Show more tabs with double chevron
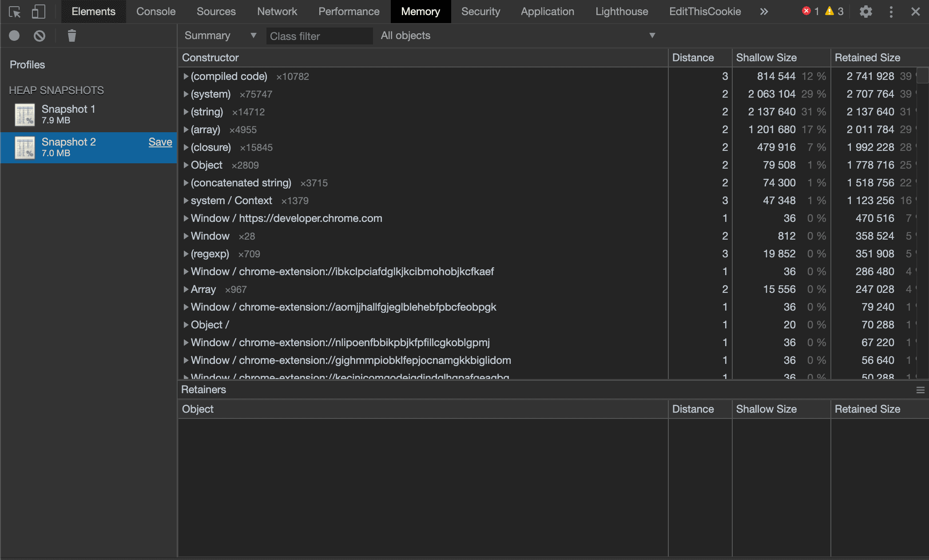Image resolution: width=929 pixels, height=560 pixels. [x=764, y=12]
